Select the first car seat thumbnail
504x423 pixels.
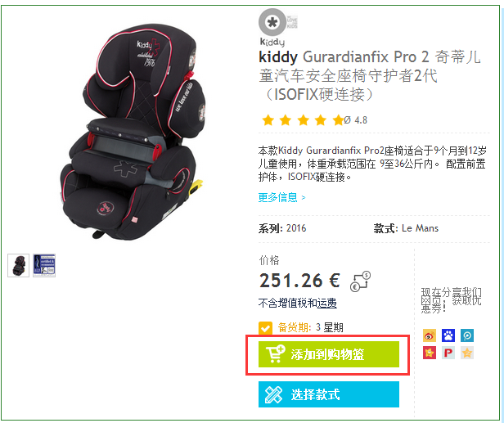point(18,265)
